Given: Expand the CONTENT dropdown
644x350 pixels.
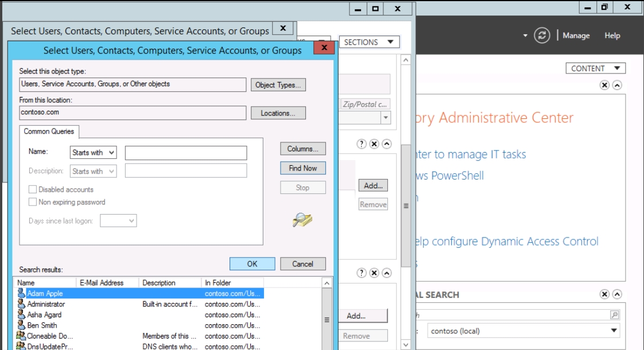Looking at the screenshot, I should click(x=595, y=68).
